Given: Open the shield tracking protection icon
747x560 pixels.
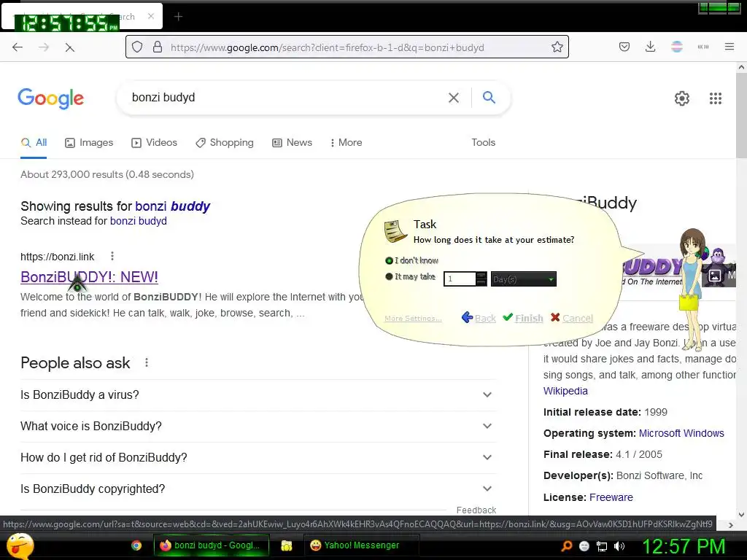Looking at the screenshot, I should (x=137, y=47).
